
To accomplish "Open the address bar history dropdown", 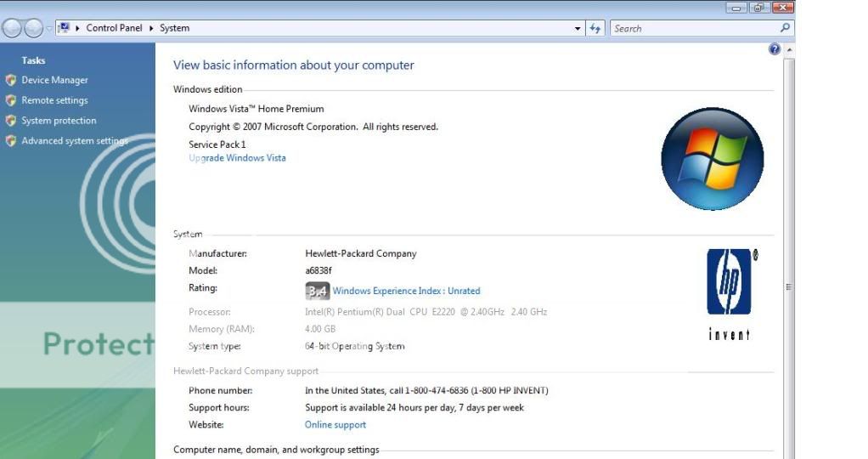I will pyautogui.click(x=578, y=28).
